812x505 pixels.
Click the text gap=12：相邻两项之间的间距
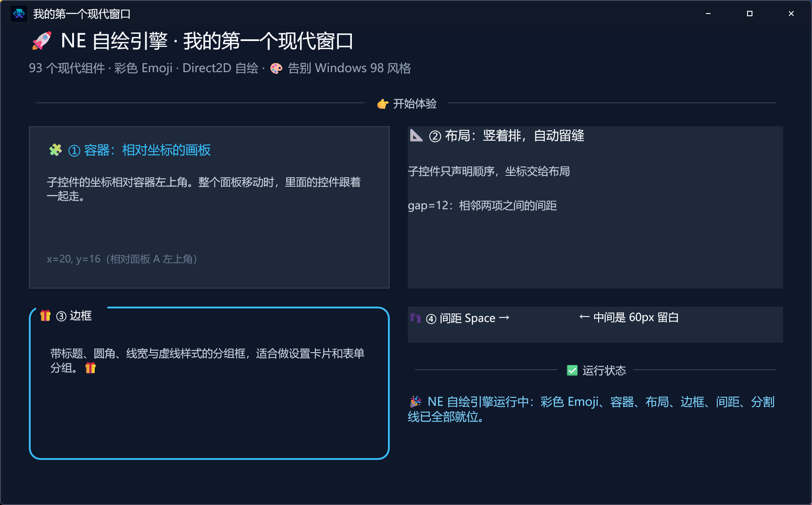[482, 206]
